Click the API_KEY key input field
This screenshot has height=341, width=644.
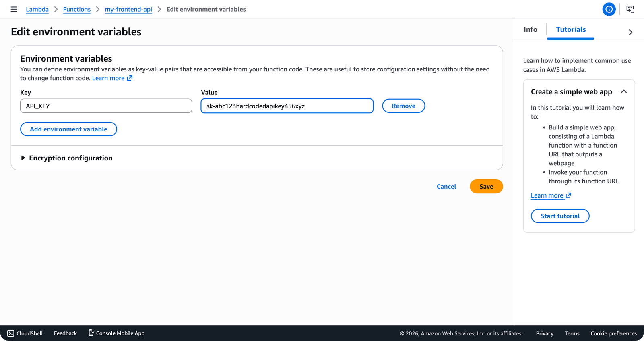[106, 106]
